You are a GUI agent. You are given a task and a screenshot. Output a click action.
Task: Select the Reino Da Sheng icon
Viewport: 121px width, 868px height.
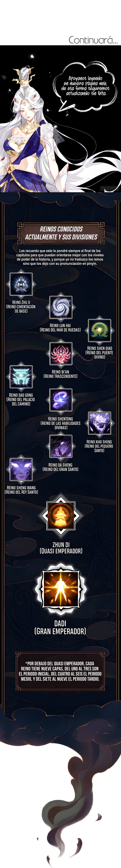(60, 446)
